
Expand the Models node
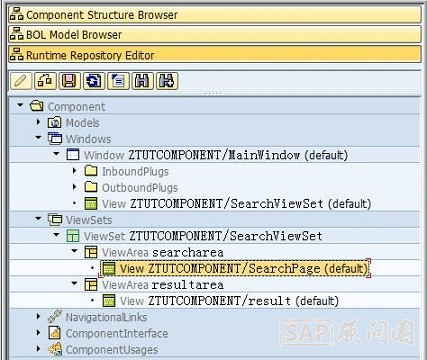38,122
